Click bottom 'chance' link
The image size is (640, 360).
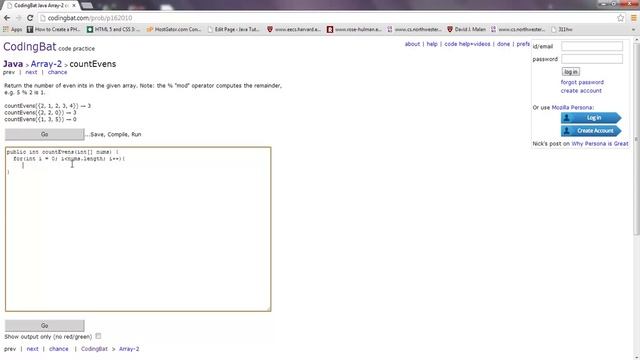point(59,349)
